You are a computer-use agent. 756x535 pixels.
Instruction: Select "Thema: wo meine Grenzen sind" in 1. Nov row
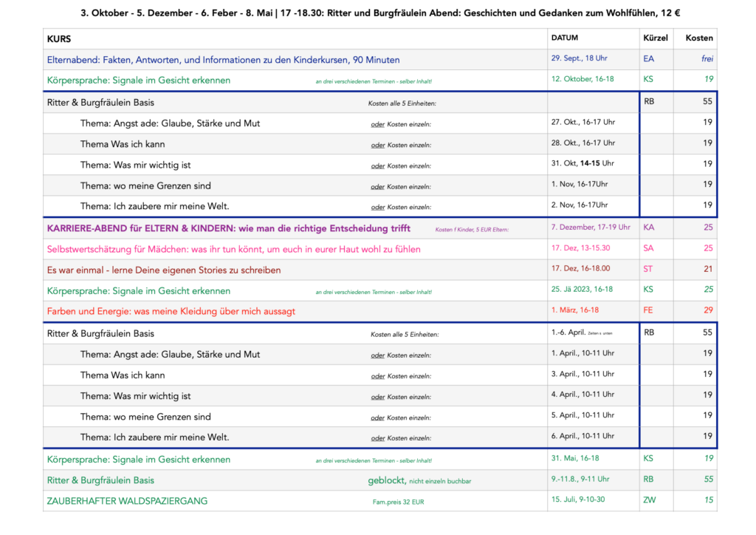coord(145,185)
